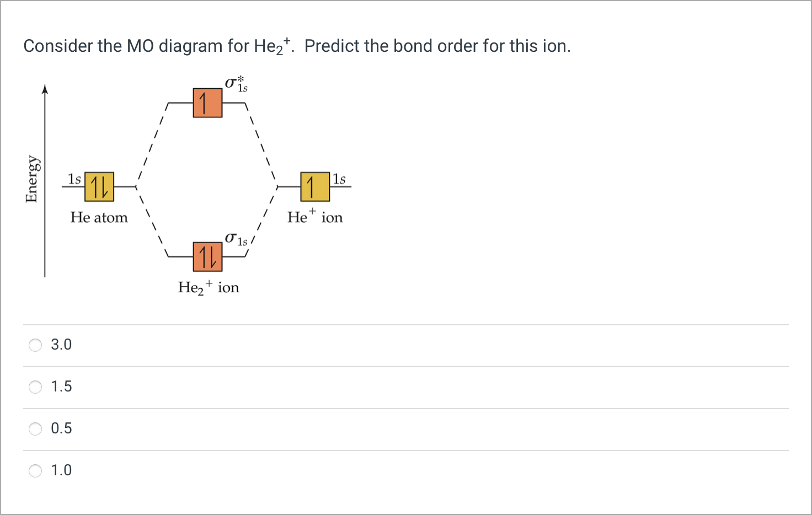Image resolution: width=812 pixels, height=515 pixels.
Task: Click the σ*1s orbital label text
Action: pos(236,83)
